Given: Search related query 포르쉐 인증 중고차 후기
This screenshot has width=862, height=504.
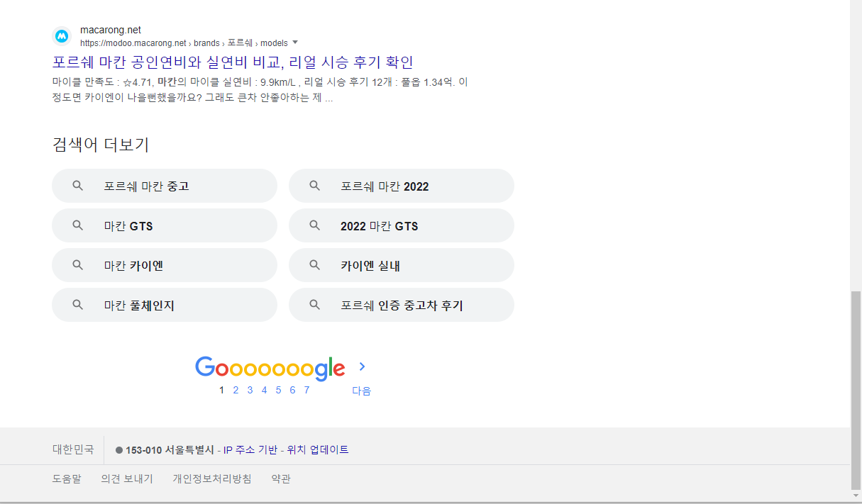Looking at the screenshot, I should (402, 305).
